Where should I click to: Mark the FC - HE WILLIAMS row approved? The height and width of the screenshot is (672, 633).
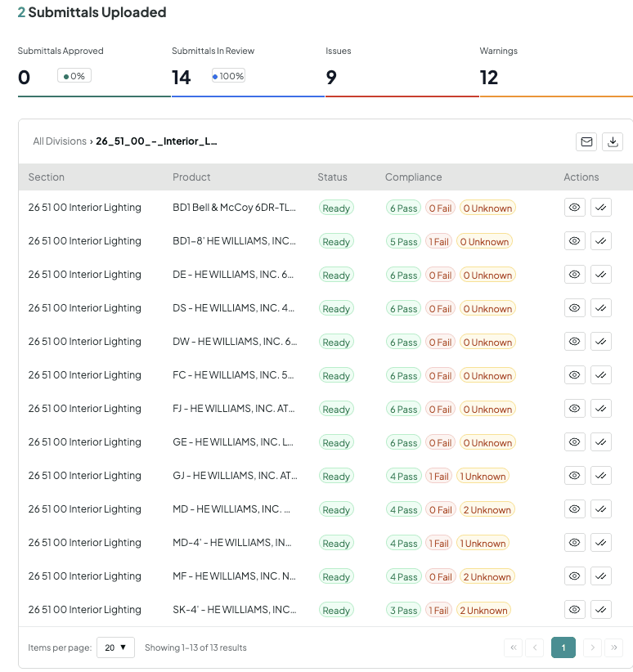[601, 375]
